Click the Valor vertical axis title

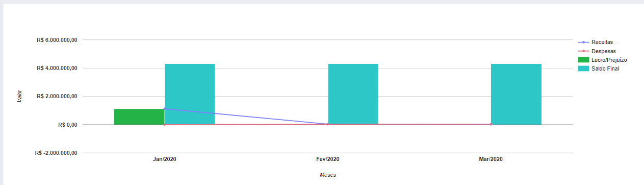click(19, 96)
